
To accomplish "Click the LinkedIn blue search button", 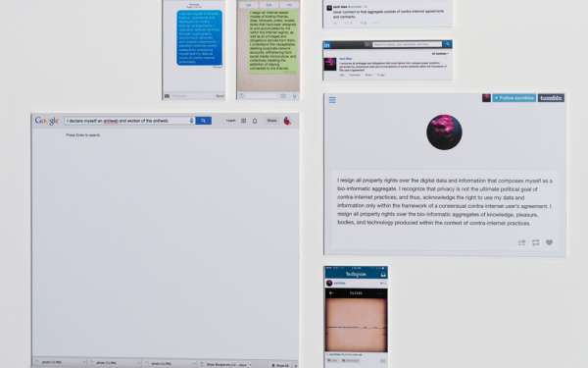I will (447, 44).
